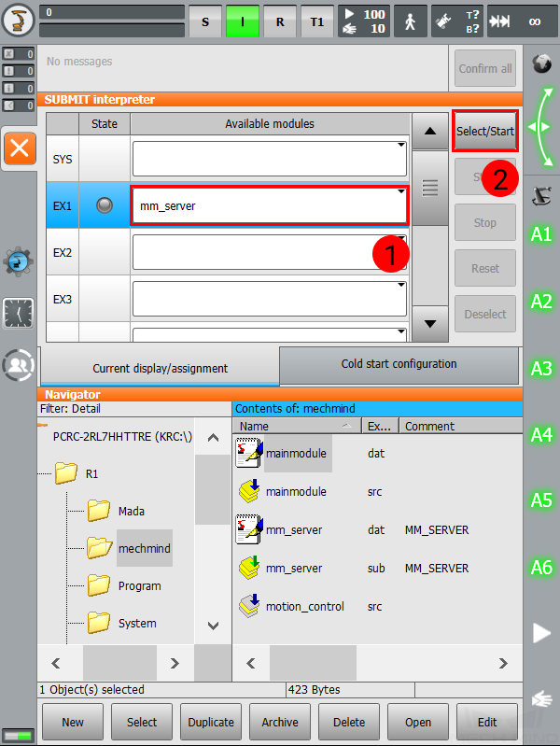560x746 pixels.
Task: Open the EX1 mm_server modules dropdown
Action: coord(270,205)
